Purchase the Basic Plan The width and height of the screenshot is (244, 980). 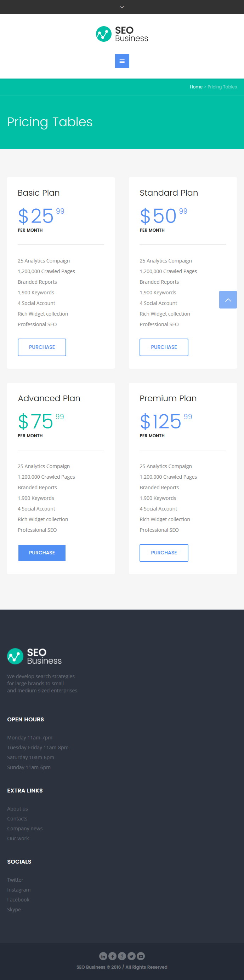point(42,347)
